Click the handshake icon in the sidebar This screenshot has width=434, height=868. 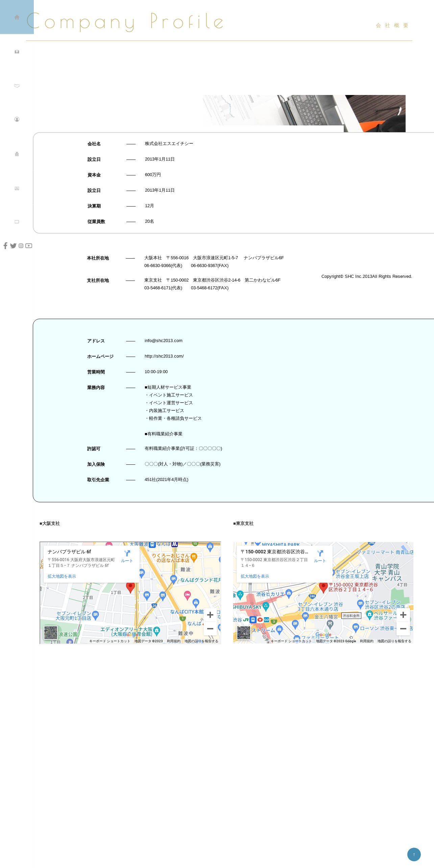point(17,86)
